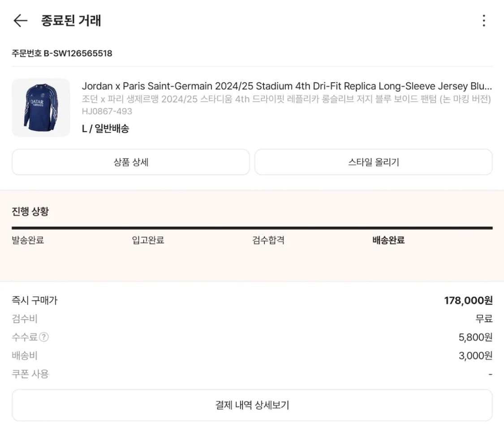This screenshot has height=431, width=504.
Task: Open 상품 상세 product details
Action: 130,162
